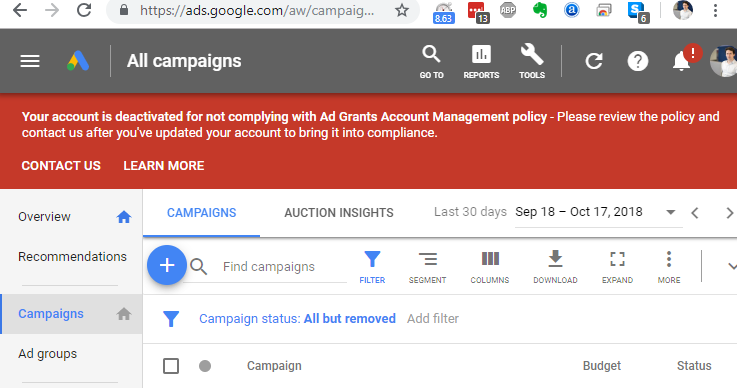Sort by Budget column header
737x388 pixels.
click(x=602, y=366)
